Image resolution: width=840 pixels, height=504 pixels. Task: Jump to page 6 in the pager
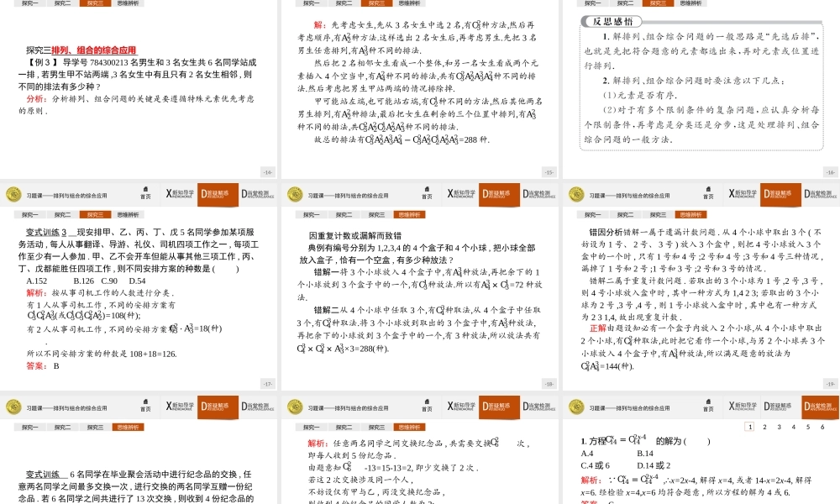tap(822, 427)
